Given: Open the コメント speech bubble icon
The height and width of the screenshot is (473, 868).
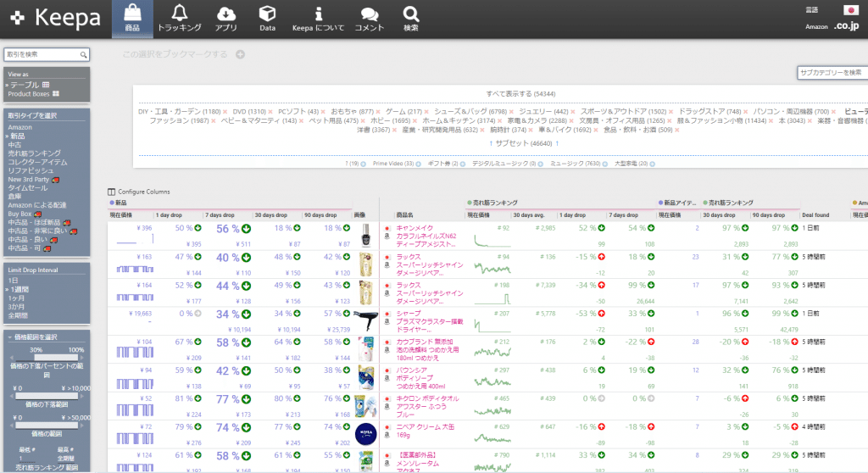Looking at the screenshot, I should click(x=369, y=14).
